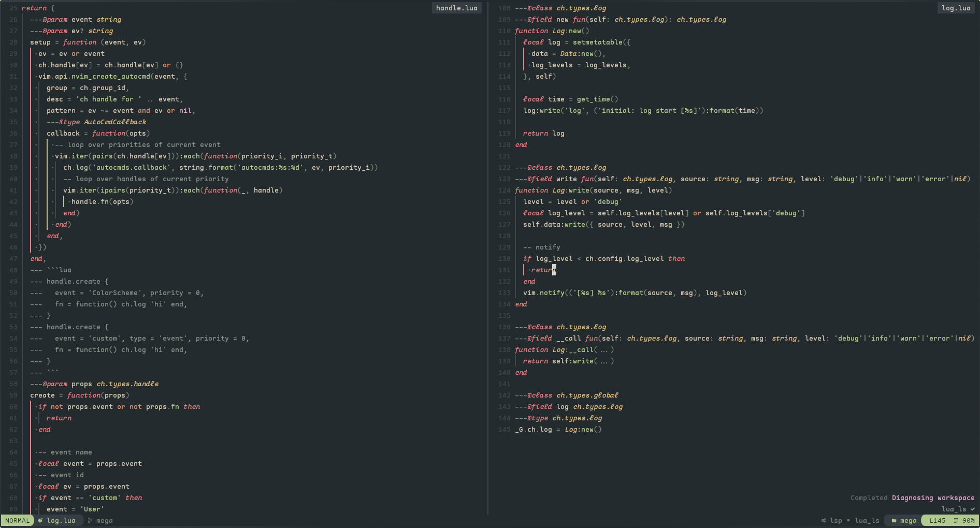Click the folder icon before mega on right

point(894,520)
